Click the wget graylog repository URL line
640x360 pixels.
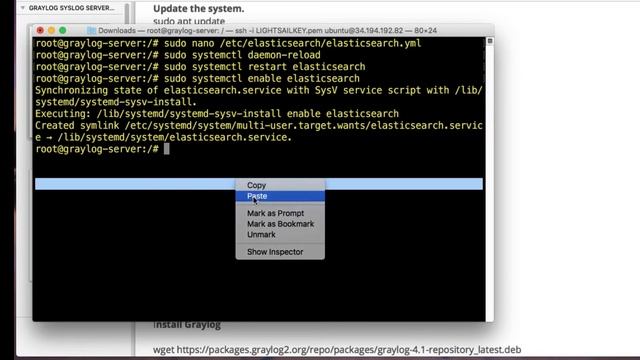click(337, 350)
